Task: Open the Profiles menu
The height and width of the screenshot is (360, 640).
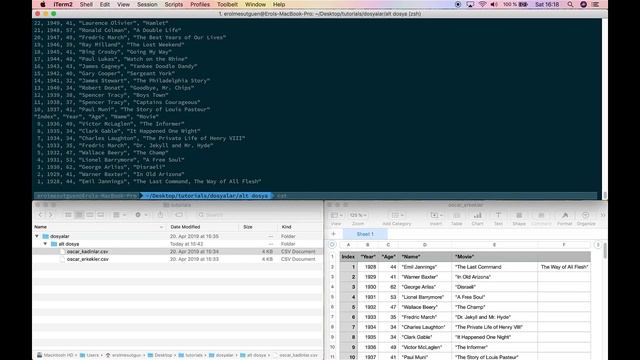Action: click(200, 4)
